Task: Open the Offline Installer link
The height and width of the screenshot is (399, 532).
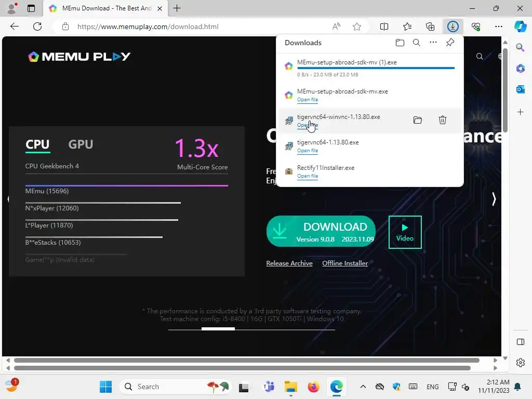Action: 345,263
